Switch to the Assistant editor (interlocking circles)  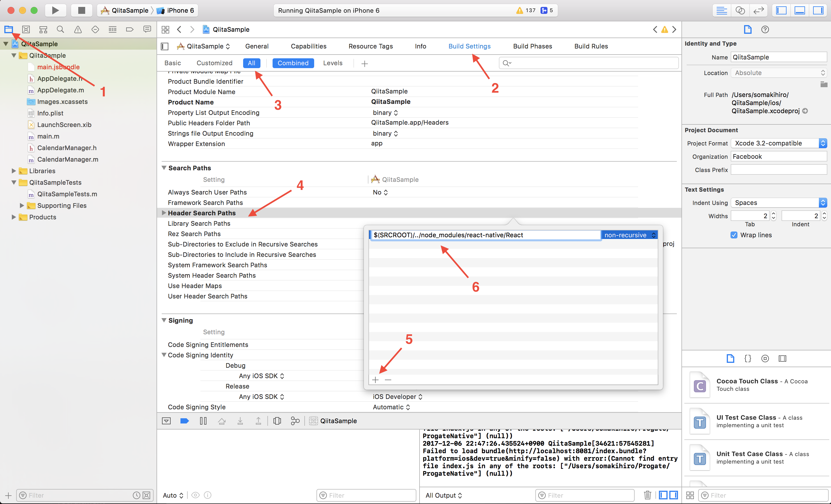point(740,10)
